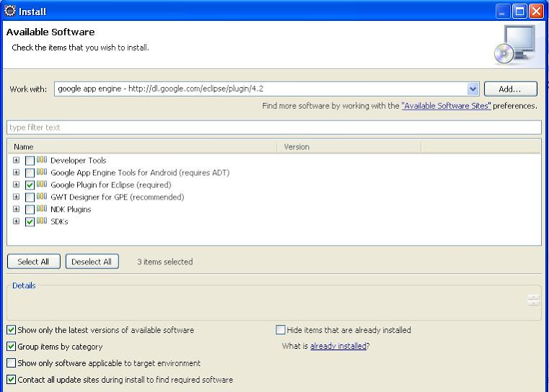Maximize the Install window
The image size is (549, 392).
519,12
